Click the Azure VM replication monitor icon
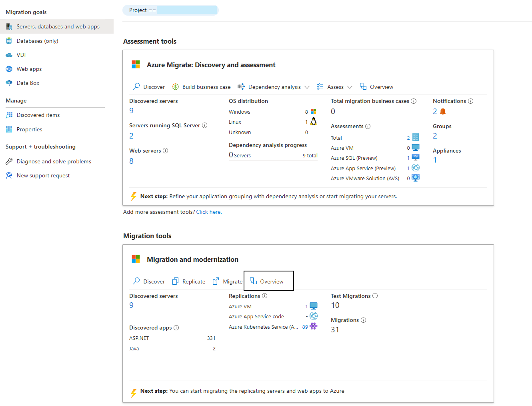The height and width of the screenshot is (406, 532). click(x=314, y=306)
